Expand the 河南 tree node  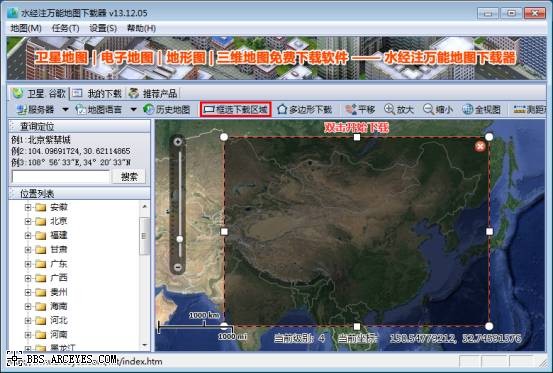pyautogui.click(x=28, y=335)
